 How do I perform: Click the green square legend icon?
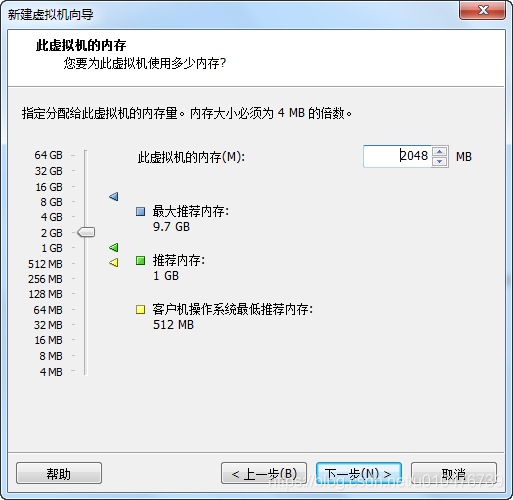click(x=140, y=260)
